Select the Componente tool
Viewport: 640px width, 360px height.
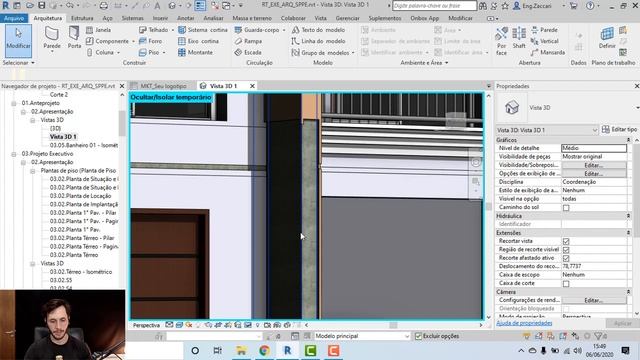click(108, 41)
